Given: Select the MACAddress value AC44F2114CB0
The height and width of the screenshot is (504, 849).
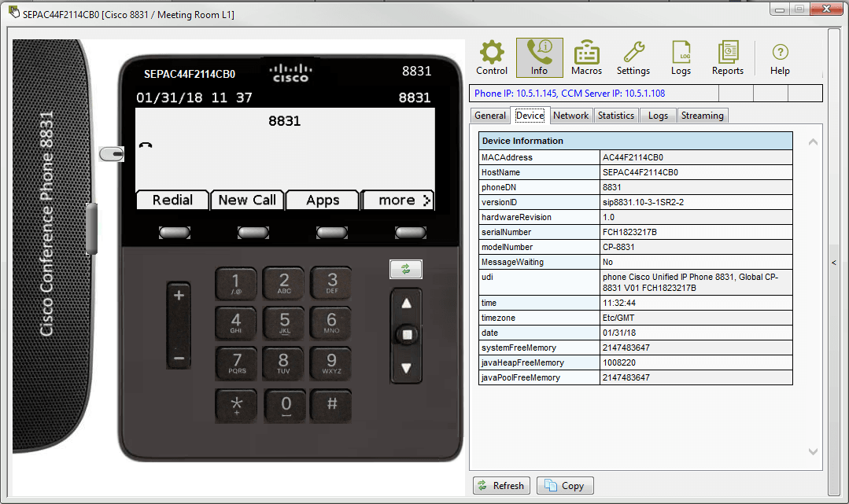Looking at the screenshot, I should click(x=633, y=157).
